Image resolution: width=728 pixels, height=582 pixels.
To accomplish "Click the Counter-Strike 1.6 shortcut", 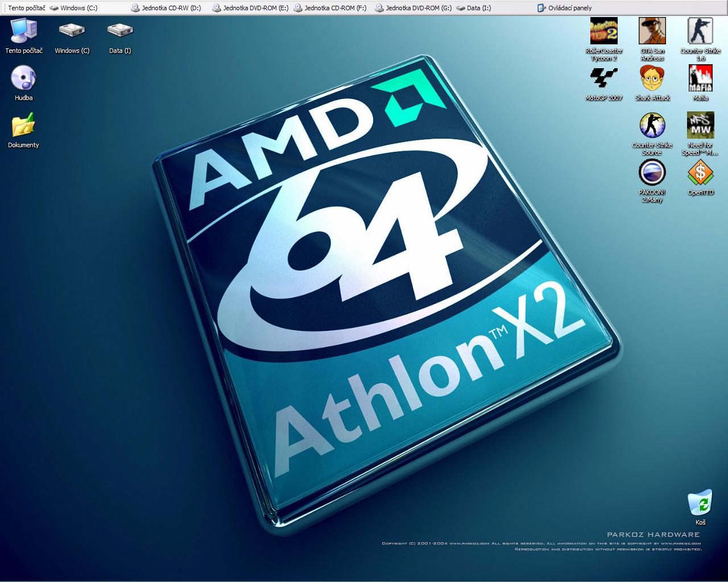I will coord(700,31).
